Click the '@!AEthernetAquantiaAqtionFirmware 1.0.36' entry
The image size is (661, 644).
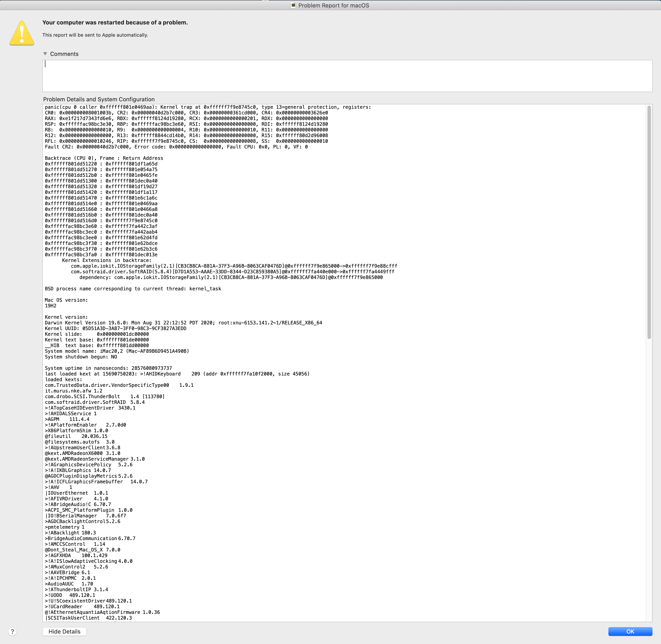pos(102,612)
